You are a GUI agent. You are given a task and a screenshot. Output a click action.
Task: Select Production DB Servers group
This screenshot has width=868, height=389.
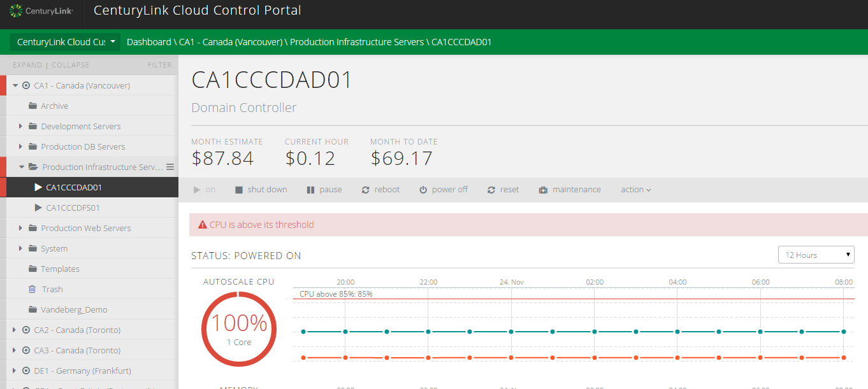(x=83, y=146)
